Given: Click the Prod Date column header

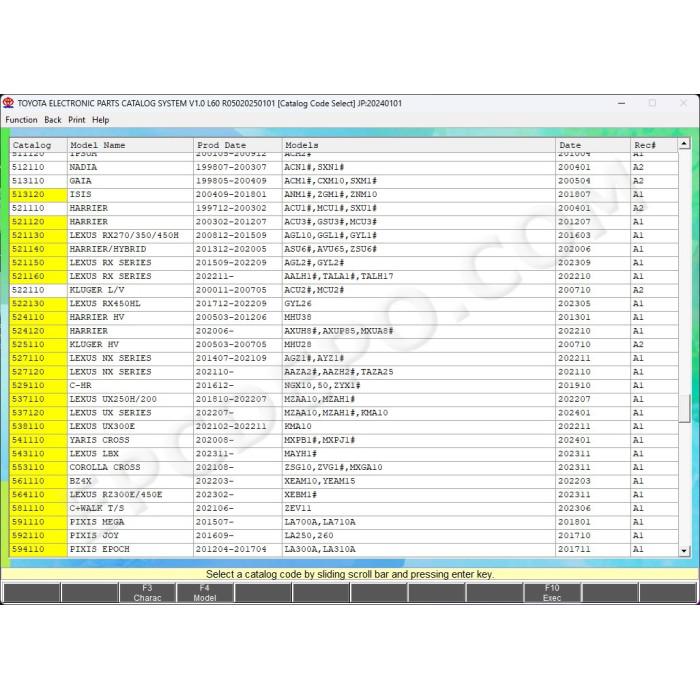Looking at the screenshot, I should tap(238, 145).
